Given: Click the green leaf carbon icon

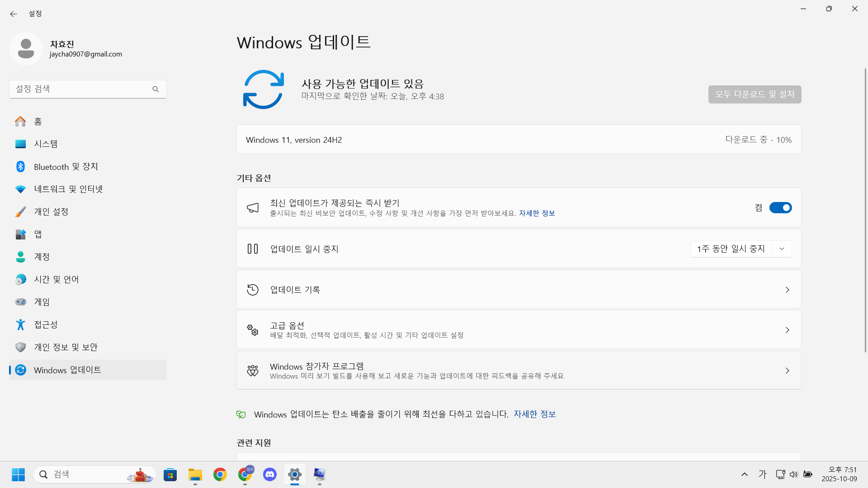Looking at the screenshot, I should pyautogui.click(x=241, y=414).
